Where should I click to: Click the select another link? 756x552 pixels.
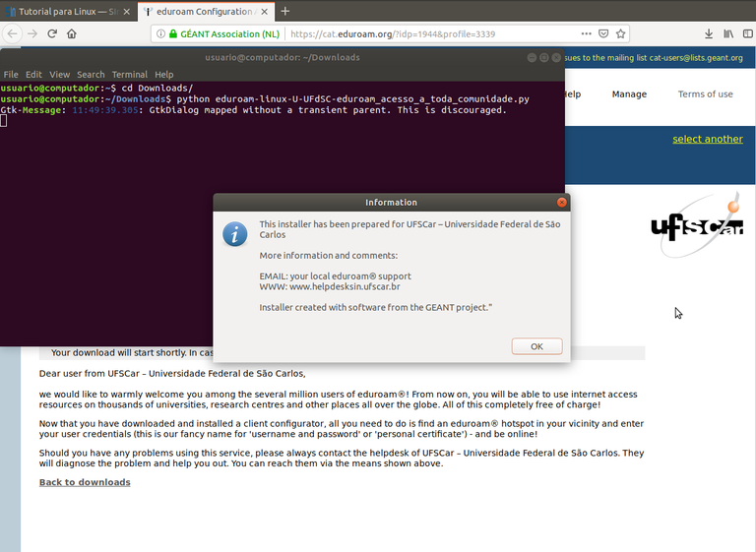pyautogui.click(x=708, y=140)
